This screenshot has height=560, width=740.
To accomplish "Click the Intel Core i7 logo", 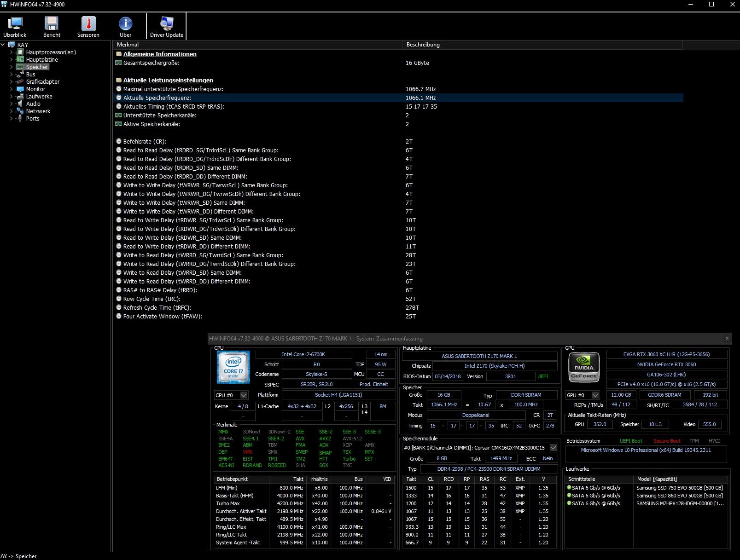I will [233, 367].
